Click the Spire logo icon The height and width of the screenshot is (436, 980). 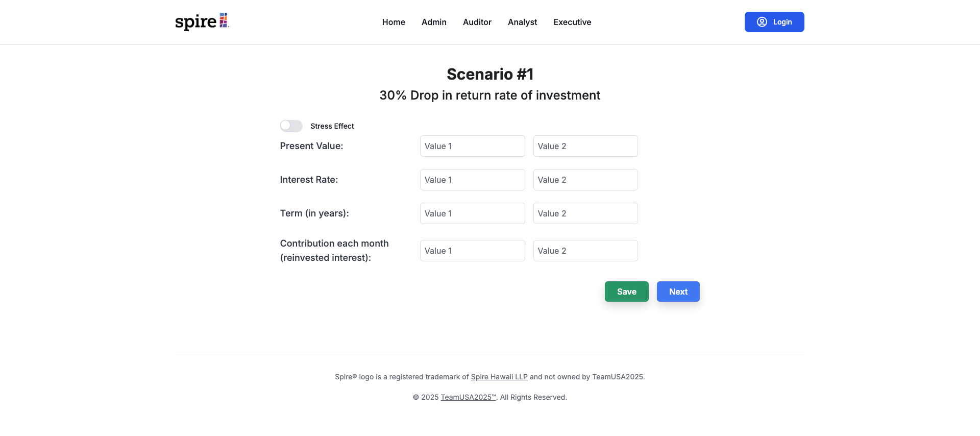click(202, 21)
